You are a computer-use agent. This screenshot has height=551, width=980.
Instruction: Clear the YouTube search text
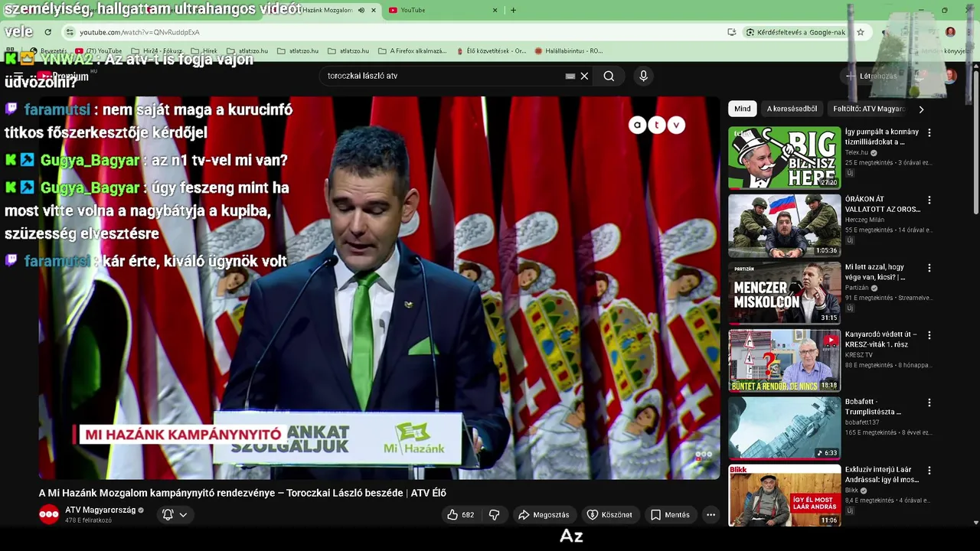584,76
